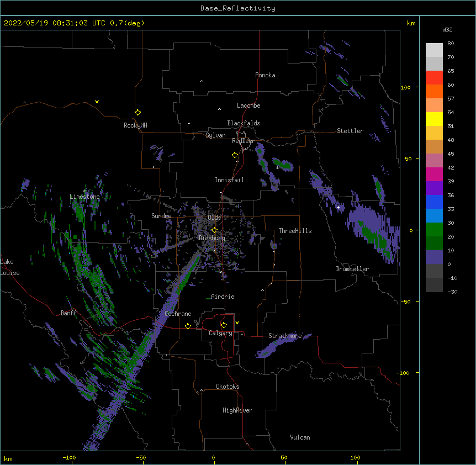
Task: Click the dBZ legend heading
Action: click(447, 29)
